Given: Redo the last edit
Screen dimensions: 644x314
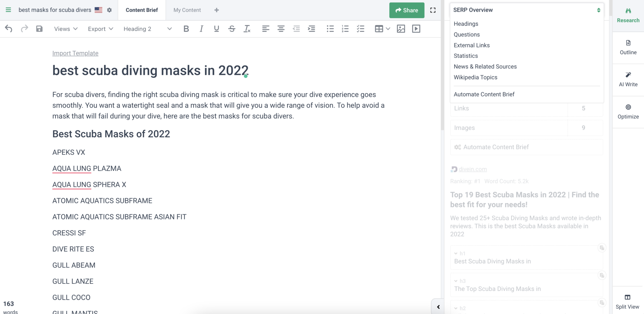Looking at the screenshot, I should click(24, 29).
